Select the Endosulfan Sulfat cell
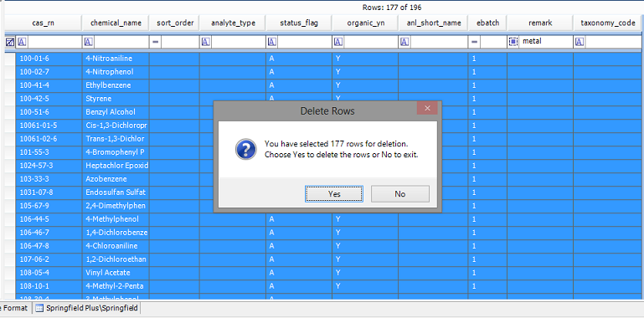Viewport: 644px width, 318px height. [116, 192]
